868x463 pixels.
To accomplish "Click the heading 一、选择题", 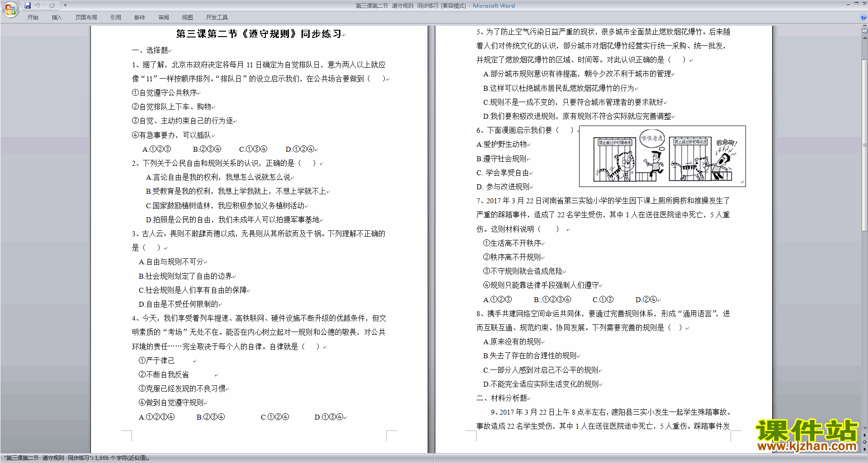I will click(x=150, y=50).
